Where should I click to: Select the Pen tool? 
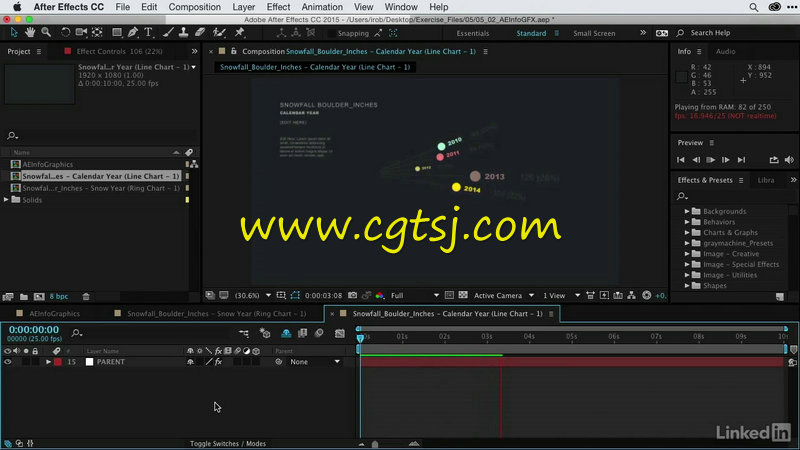133,33
